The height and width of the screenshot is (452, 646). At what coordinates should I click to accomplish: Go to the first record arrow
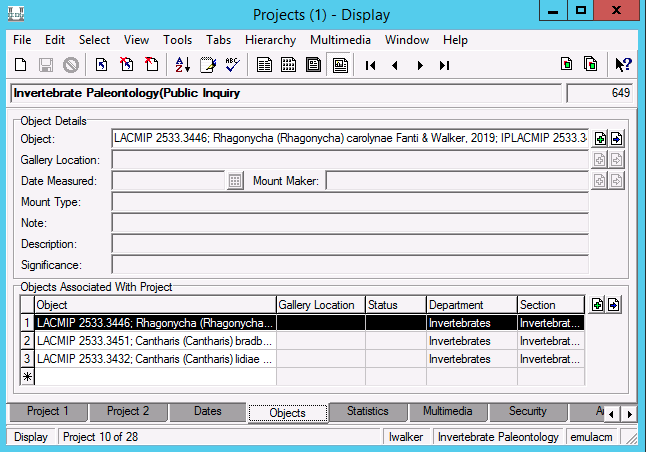click(370, 65)
